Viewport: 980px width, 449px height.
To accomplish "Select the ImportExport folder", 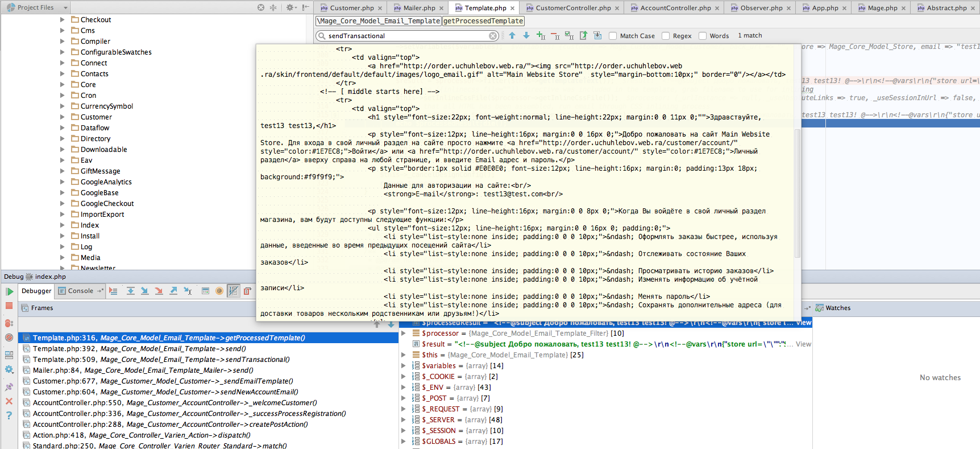I will pyautogui.click(x=102, y=214).
